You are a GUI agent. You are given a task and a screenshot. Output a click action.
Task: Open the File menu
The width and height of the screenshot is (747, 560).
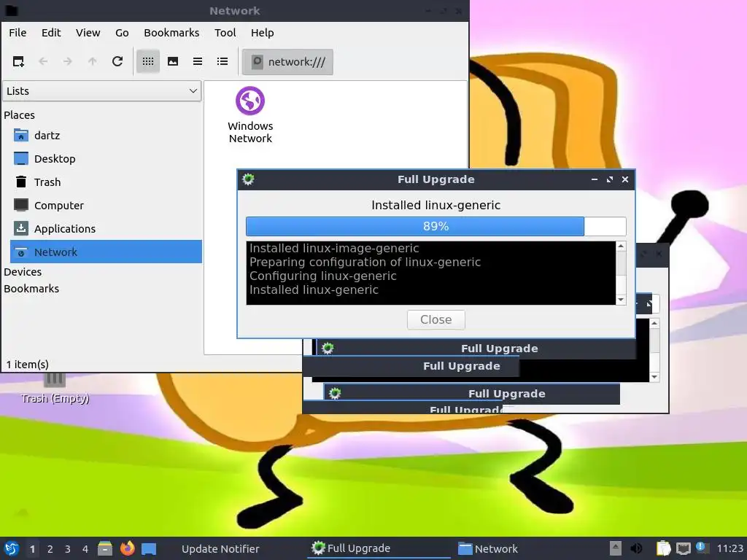pyautogui.click(x=18, y=33)
